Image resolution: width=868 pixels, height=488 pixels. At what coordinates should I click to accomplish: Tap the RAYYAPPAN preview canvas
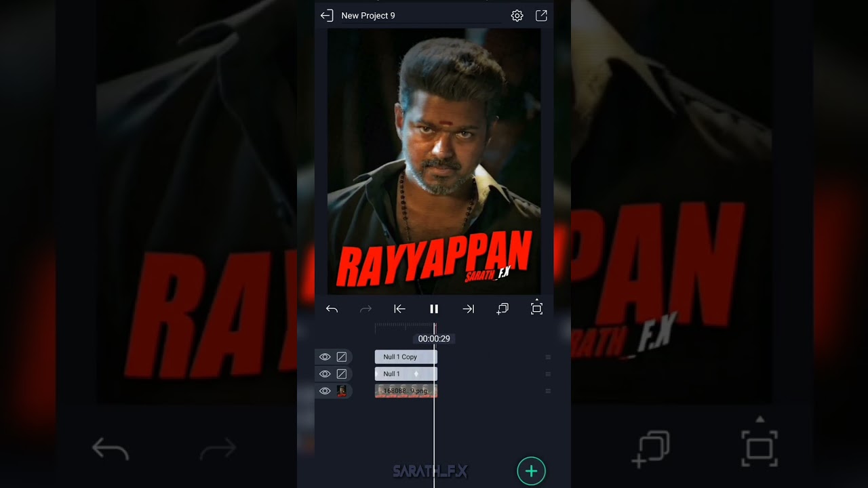coord(434,161)
